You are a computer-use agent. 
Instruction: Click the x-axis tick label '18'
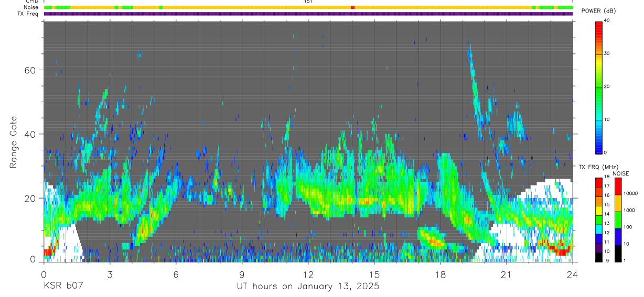441,274
